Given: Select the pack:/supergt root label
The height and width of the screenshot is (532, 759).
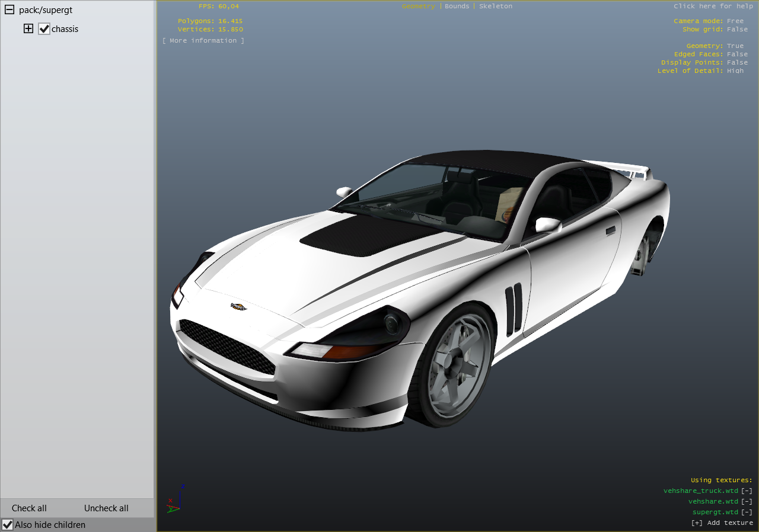Looking at the screenshot, I should click(x=46, y=10).
